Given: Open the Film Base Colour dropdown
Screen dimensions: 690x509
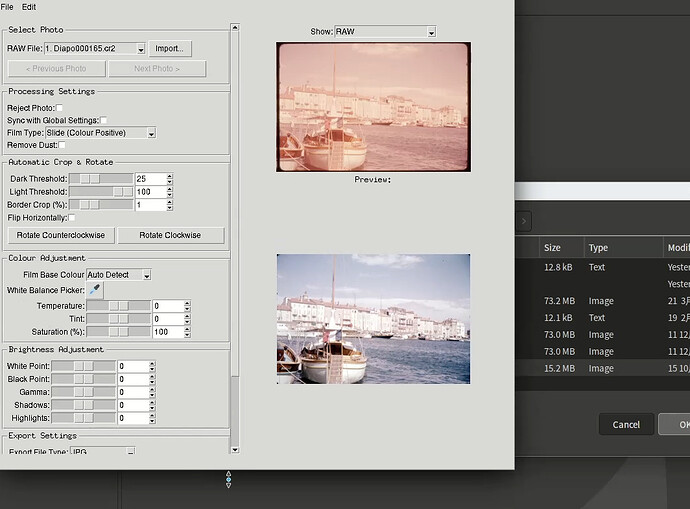Looking at the screenshot, I should click(x=118, y=274).
